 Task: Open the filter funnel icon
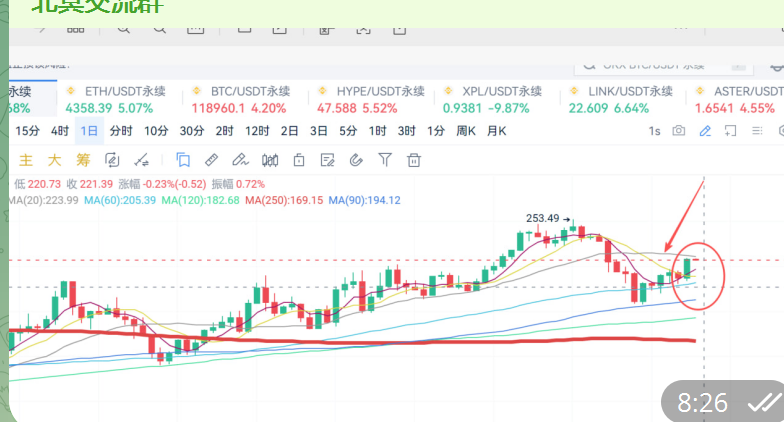[x=385, y=159]
